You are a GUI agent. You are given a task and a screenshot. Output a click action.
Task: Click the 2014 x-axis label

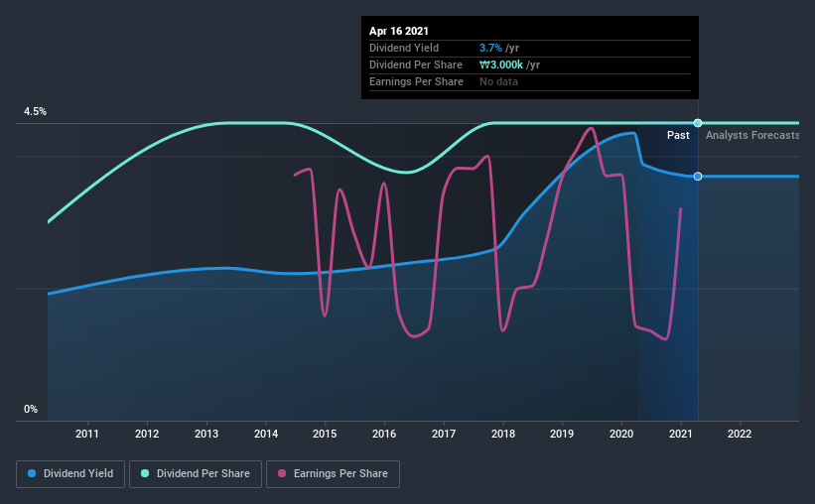[266, 434]
